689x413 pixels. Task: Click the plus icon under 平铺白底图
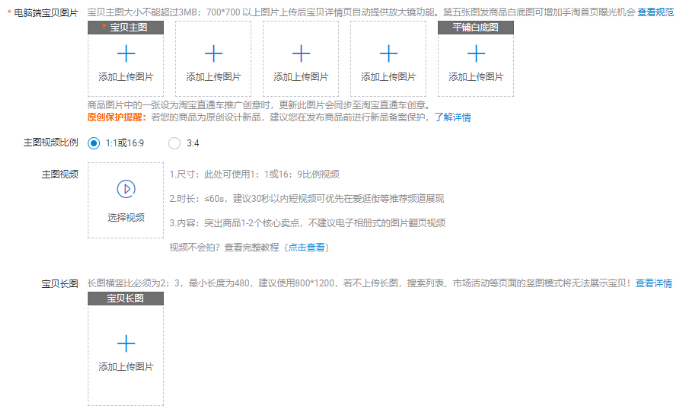(x=476, y=54)
